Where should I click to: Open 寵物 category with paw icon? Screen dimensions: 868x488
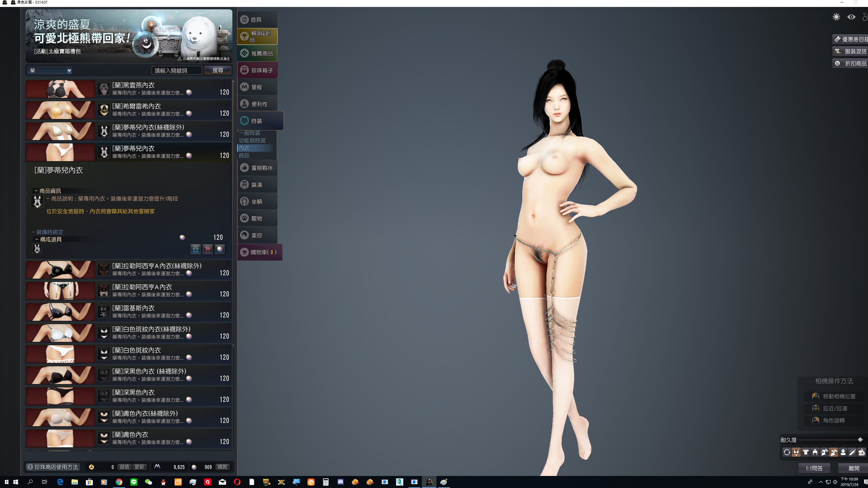pyautogui.click(x=257, y=218)
